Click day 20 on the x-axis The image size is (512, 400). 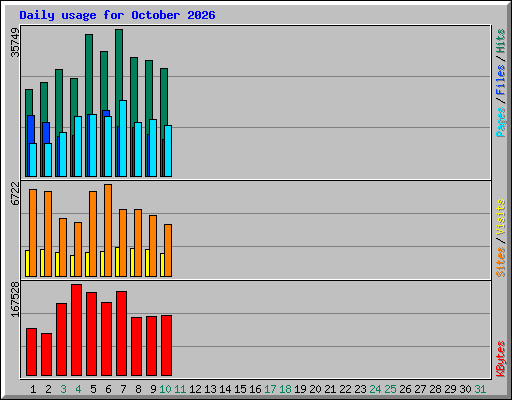coord(315,389)
